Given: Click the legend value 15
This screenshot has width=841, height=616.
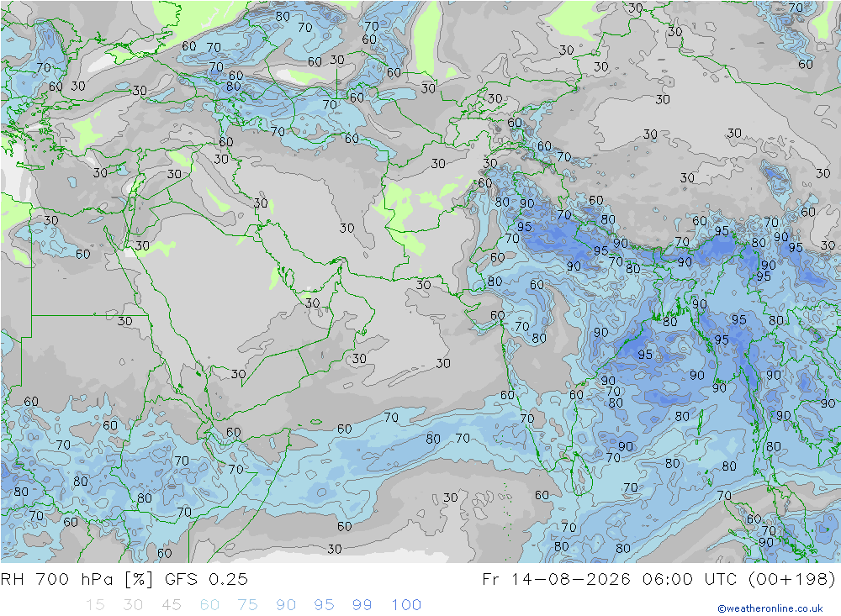Looking at the screenshot, I should coord(95,605).
